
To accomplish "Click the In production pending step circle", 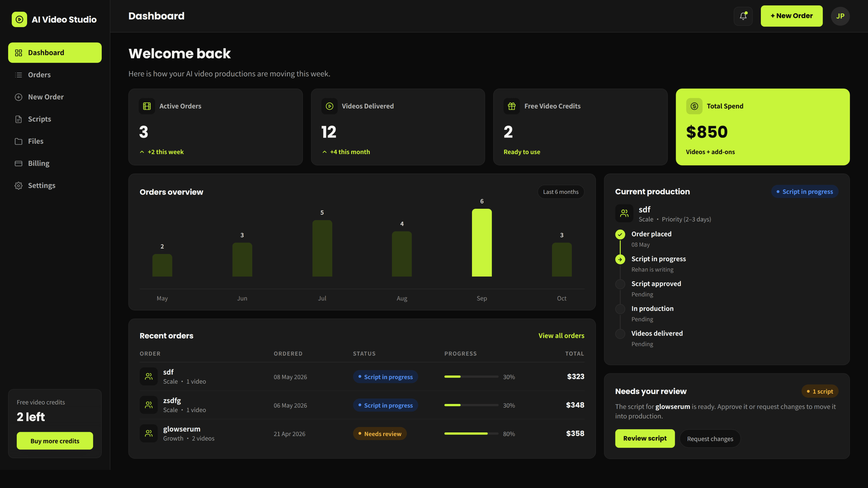I will coord(620,309).
